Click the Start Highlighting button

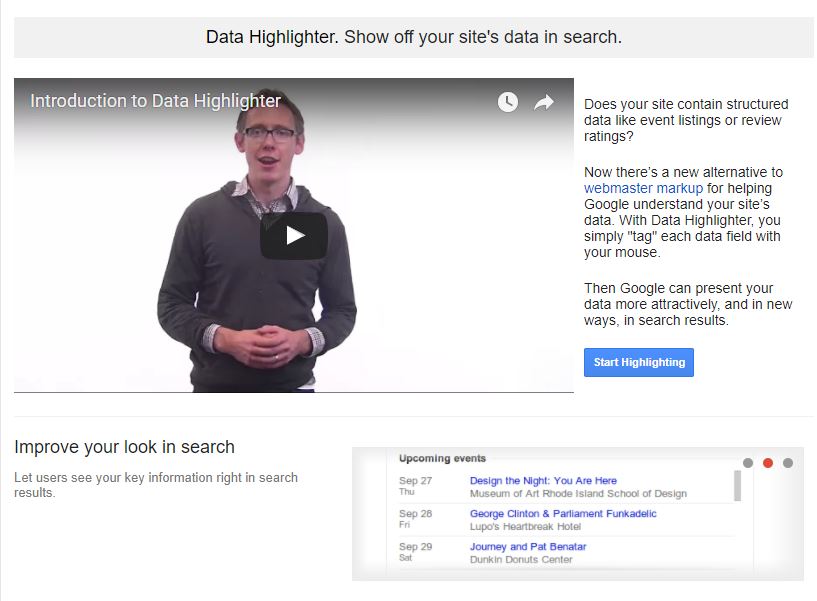[639, 362]
